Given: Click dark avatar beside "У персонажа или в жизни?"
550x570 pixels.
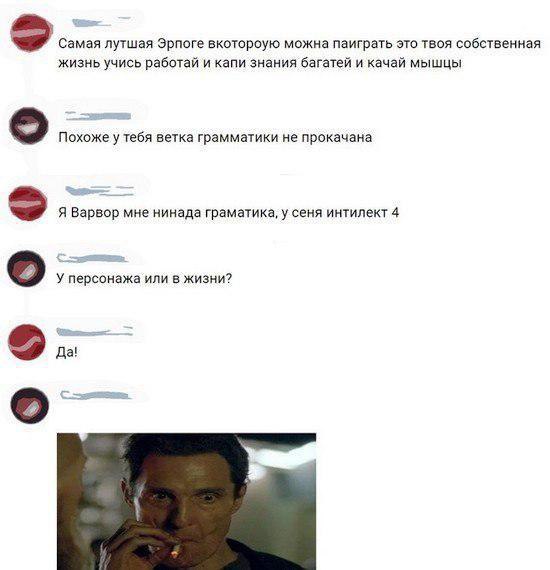Looking at the screenshot, I should pos(27,269).
